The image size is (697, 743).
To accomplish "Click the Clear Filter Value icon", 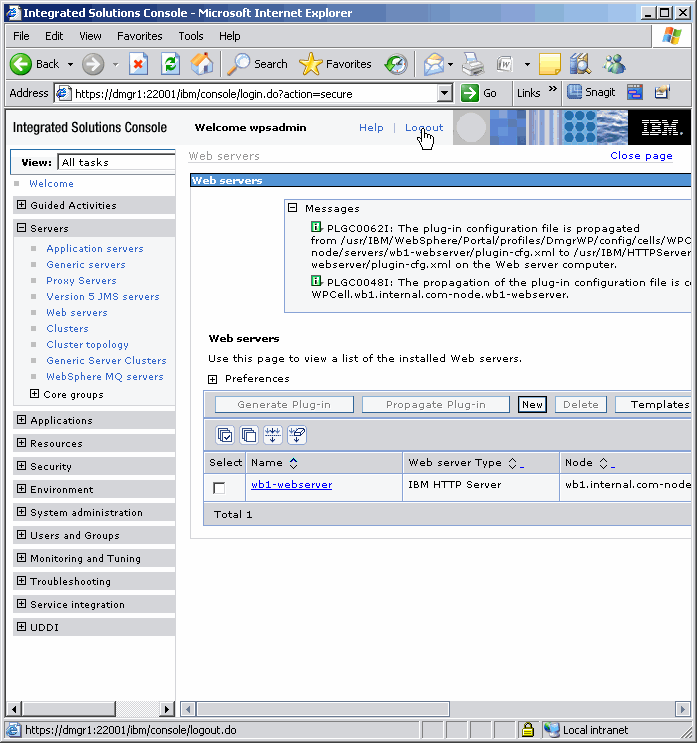I will 297,435.
